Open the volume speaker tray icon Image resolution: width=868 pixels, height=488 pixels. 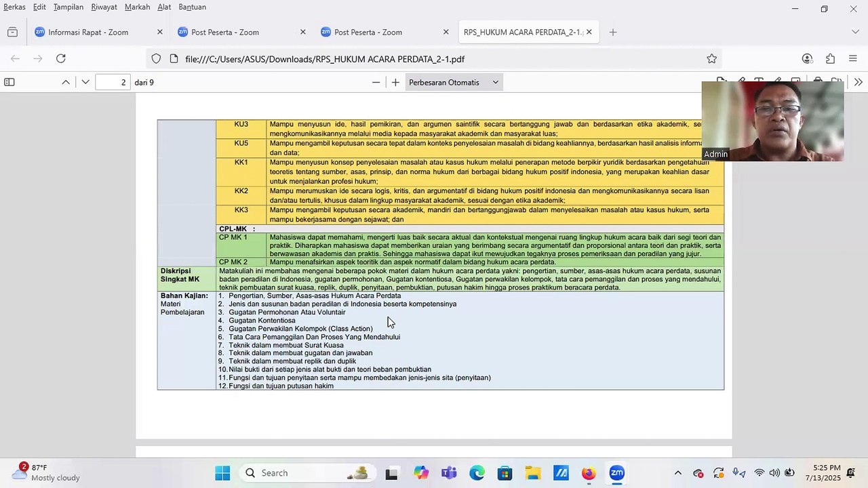point(774,473)
